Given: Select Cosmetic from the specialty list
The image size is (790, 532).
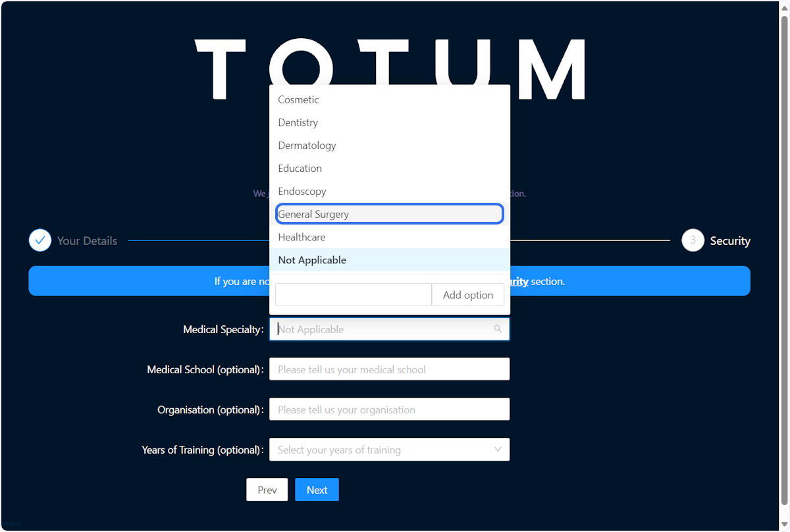Looking at the screenshot, I should [390, 99].
